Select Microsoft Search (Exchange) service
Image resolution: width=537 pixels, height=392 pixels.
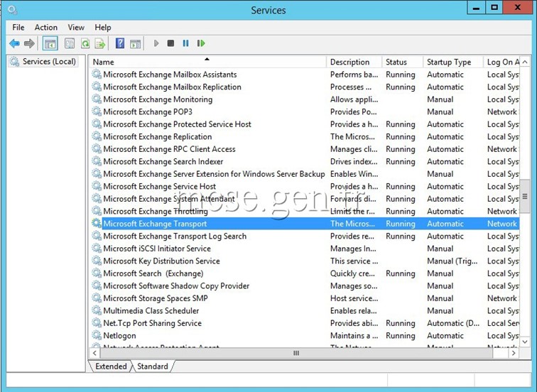click(x=305, y=273)
